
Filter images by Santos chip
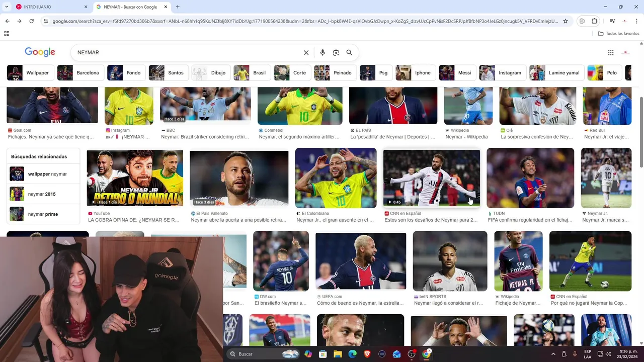click(168, 73)
